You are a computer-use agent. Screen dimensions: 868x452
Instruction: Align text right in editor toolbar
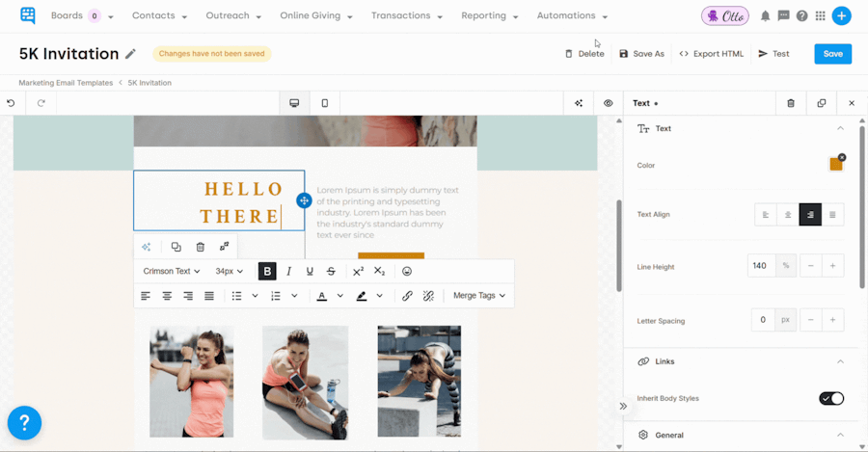[188, 296]
